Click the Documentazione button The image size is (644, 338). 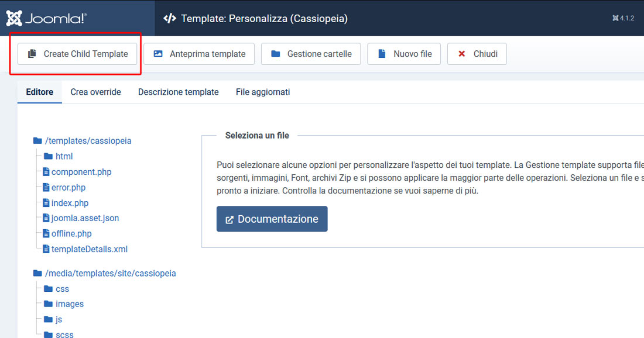pos(272,219)
